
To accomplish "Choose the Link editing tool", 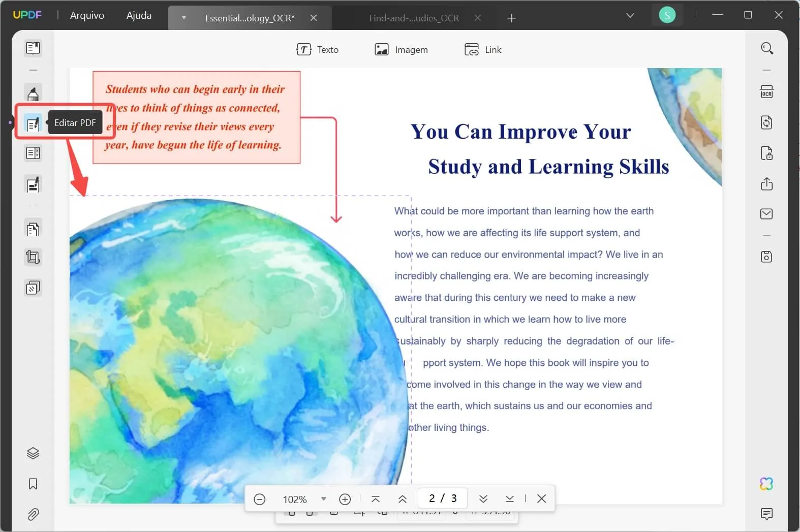I will (483, 49).
